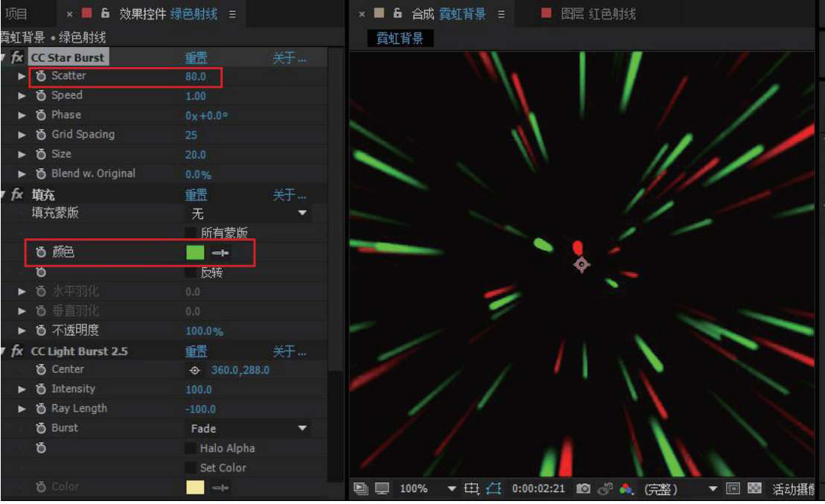Click the 霓虹背景 composition sub-tab
The height and width of the screenshot is (504, 825).
[x=400, y=39]
